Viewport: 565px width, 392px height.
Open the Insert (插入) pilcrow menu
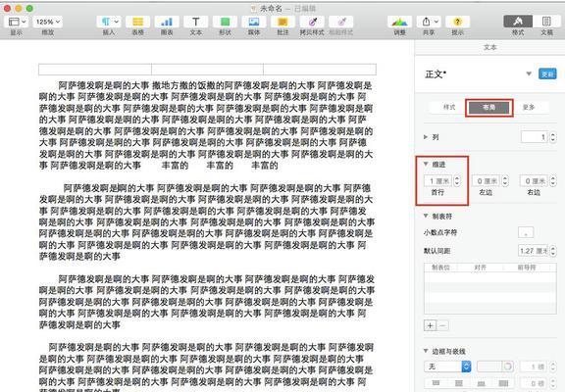click(x=109, y=22)
